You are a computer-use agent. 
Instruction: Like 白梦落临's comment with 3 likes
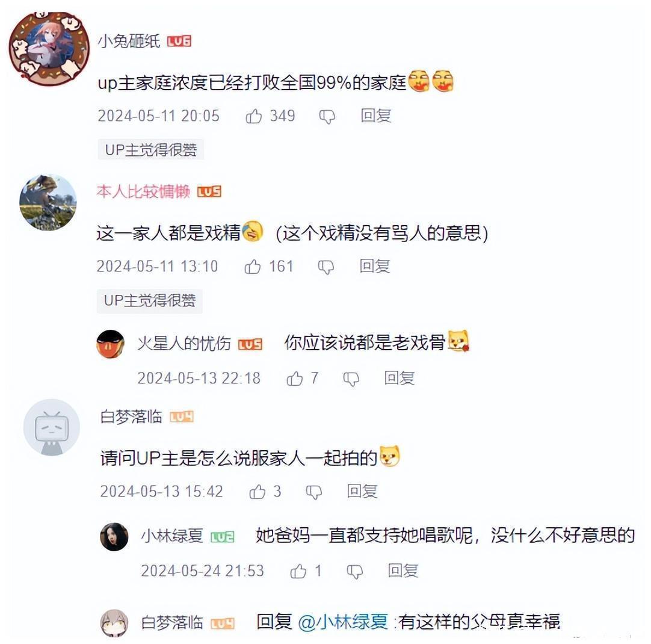point(258,492)
